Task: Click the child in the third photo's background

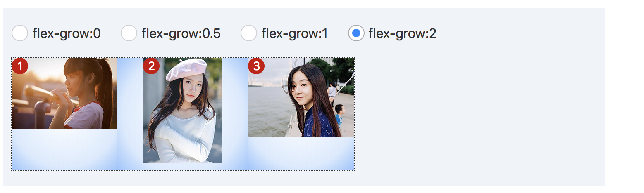Action: coord(339,115)
